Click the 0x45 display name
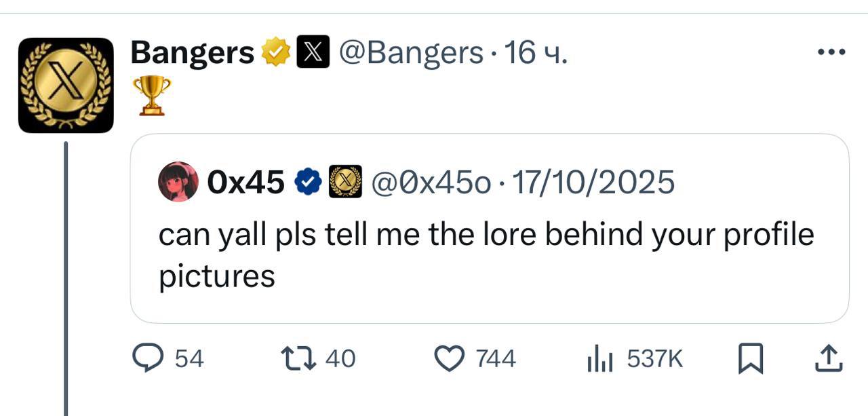Screen dimensions: 868x416 click(x=247, y=182)
